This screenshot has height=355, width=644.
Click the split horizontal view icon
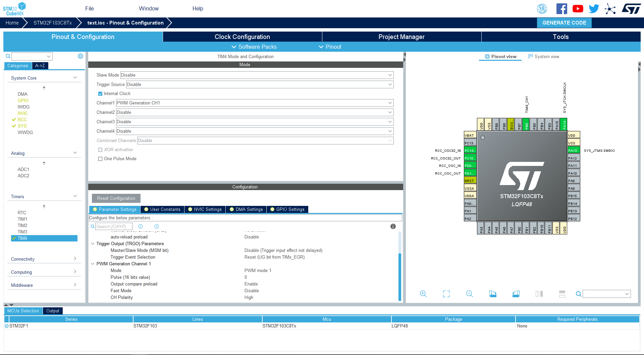[562, 294]
